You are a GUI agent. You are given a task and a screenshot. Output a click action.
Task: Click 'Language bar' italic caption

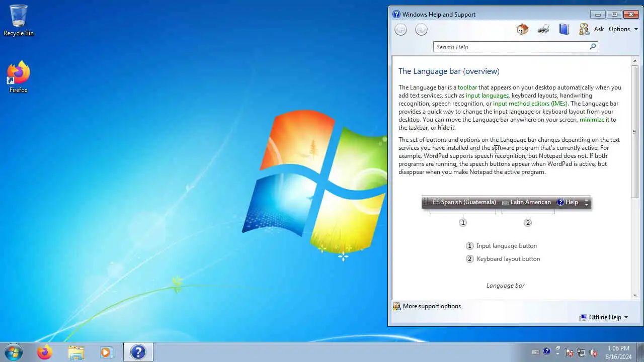(505, 286)
